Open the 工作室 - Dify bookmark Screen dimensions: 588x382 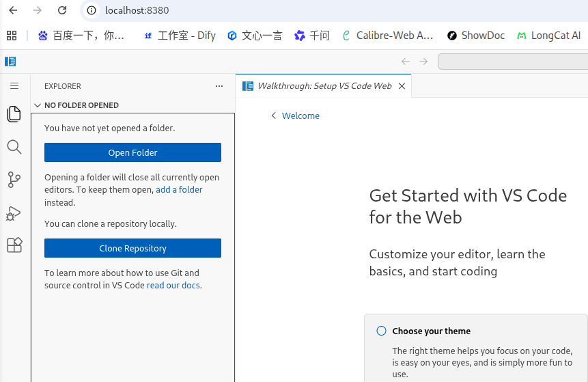point(180,36)
